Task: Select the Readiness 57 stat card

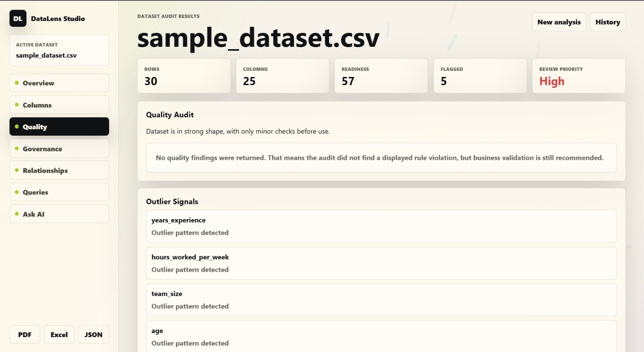Action: pyautogui.click(x=381, y=76)
